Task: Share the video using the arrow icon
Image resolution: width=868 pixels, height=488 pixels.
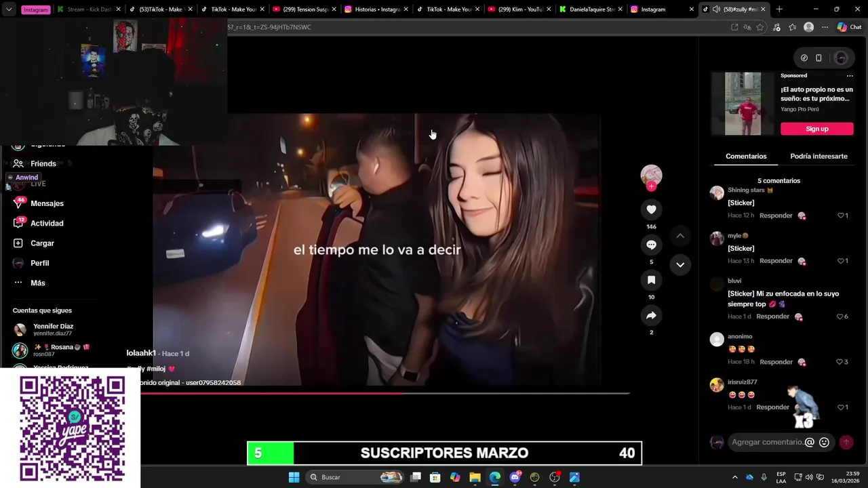Action: 651,315
